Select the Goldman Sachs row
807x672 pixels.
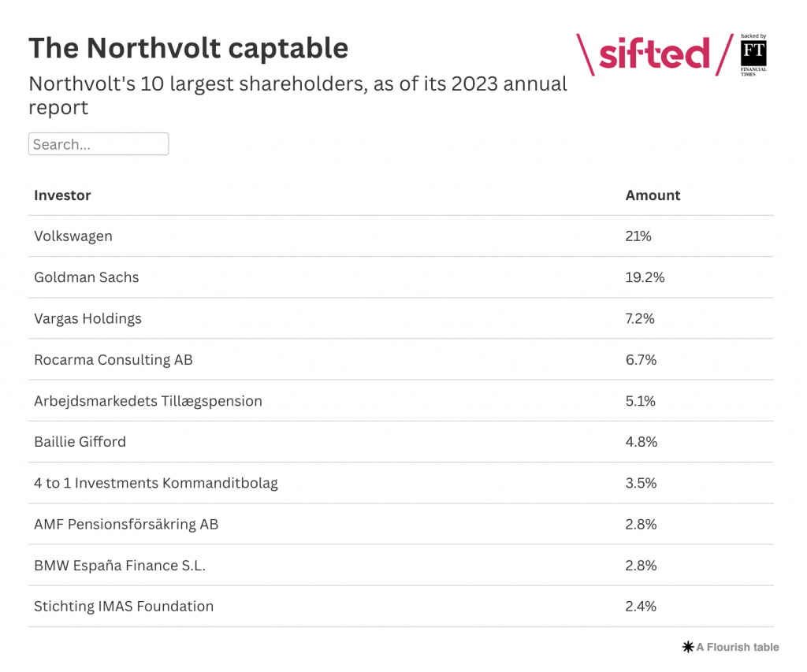pos(87,277)
